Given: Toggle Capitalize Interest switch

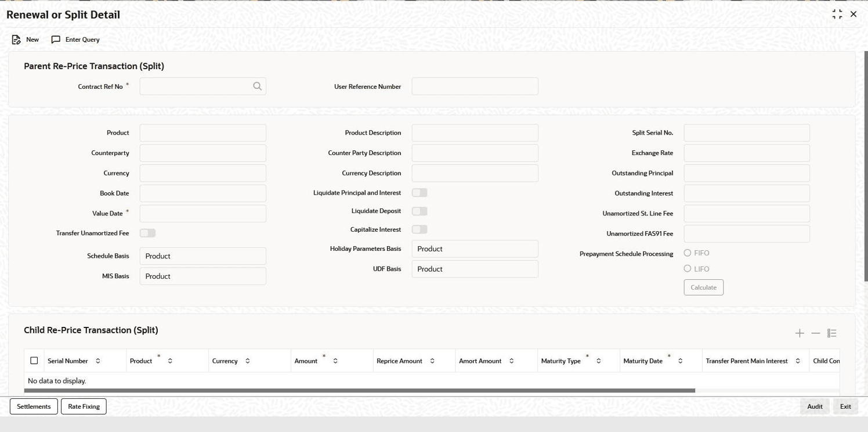Looking at the screenshot, I should click(x=419, y=229).
